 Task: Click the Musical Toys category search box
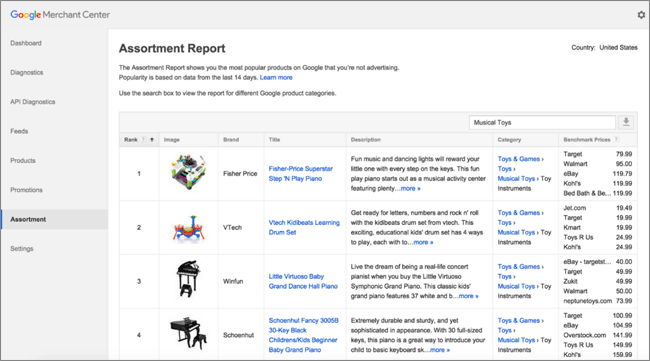[542, 123]
